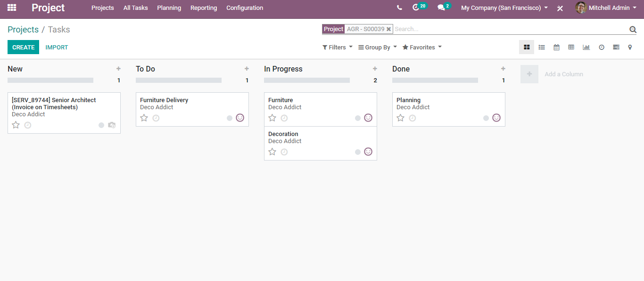Image resolution: width=644 pixels, height=281 pixels.
Task: Click assignee smiley on Decoration card
Action: tap(368, 152)
